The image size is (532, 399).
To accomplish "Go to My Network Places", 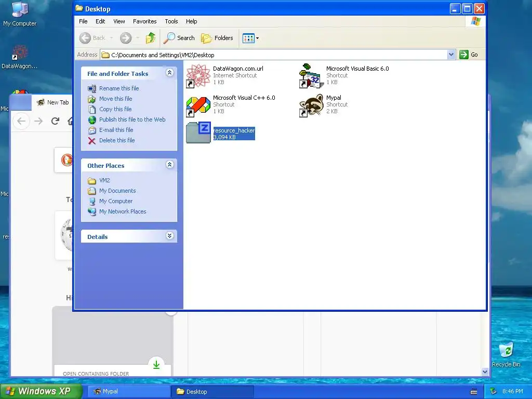I will [x=123, y=212].
